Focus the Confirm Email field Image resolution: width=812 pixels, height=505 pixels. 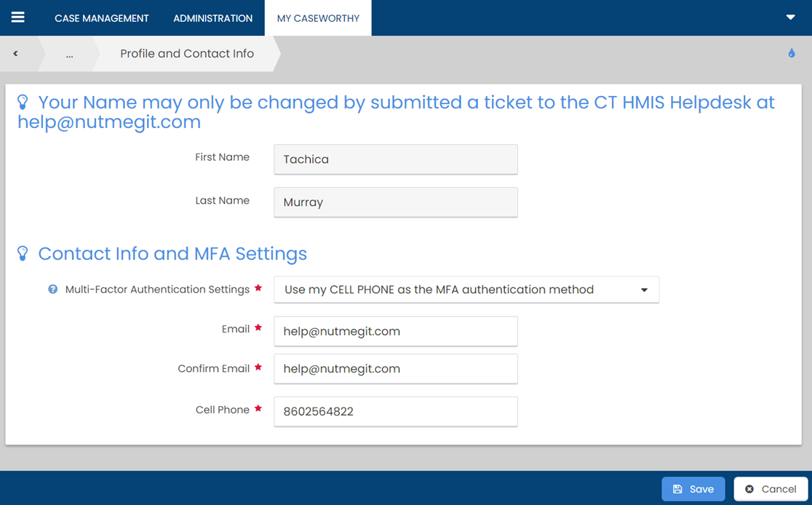(x=395, y=369)
